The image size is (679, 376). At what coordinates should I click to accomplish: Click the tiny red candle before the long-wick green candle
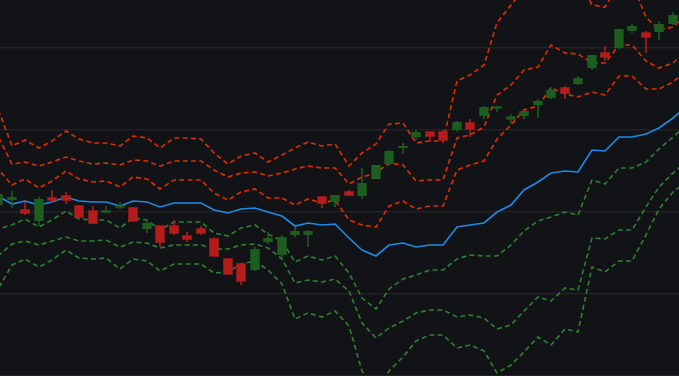tap(349, 193)
